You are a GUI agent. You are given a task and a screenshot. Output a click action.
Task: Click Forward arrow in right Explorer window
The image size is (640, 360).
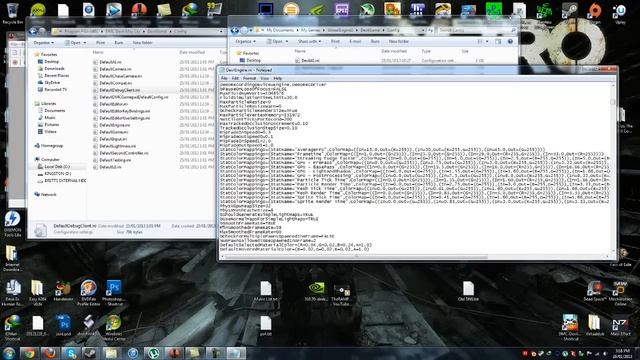click(x=244, y=30)
